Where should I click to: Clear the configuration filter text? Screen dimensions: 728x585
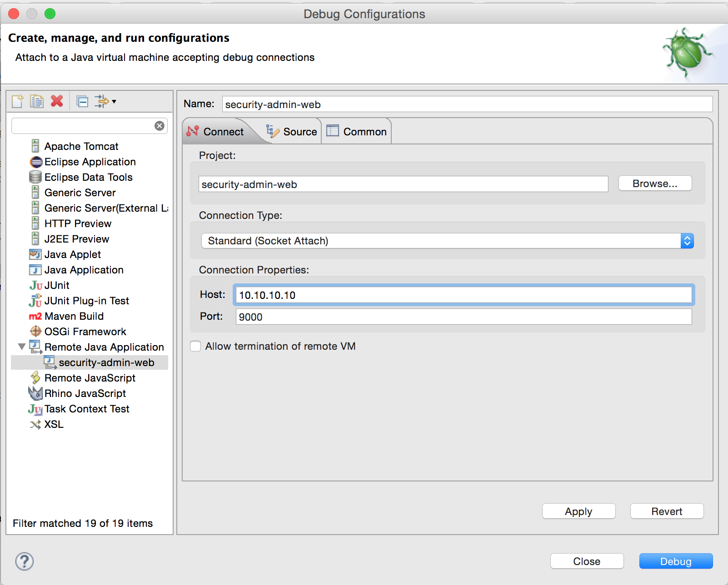tap(159, 126)
